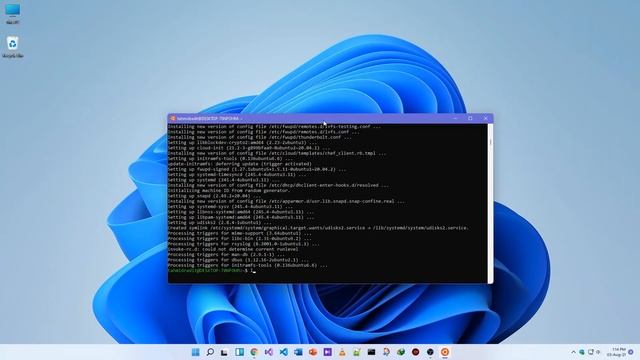Click the 'Created symlink' output line
640x360 pixels.
[318, 228]
